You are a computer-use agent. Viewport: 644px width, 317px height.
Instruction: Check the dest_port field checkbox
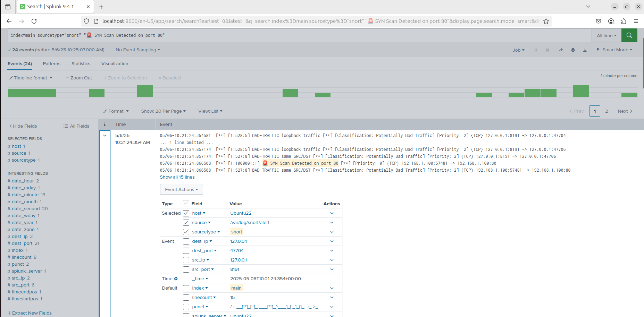point(186,251)
